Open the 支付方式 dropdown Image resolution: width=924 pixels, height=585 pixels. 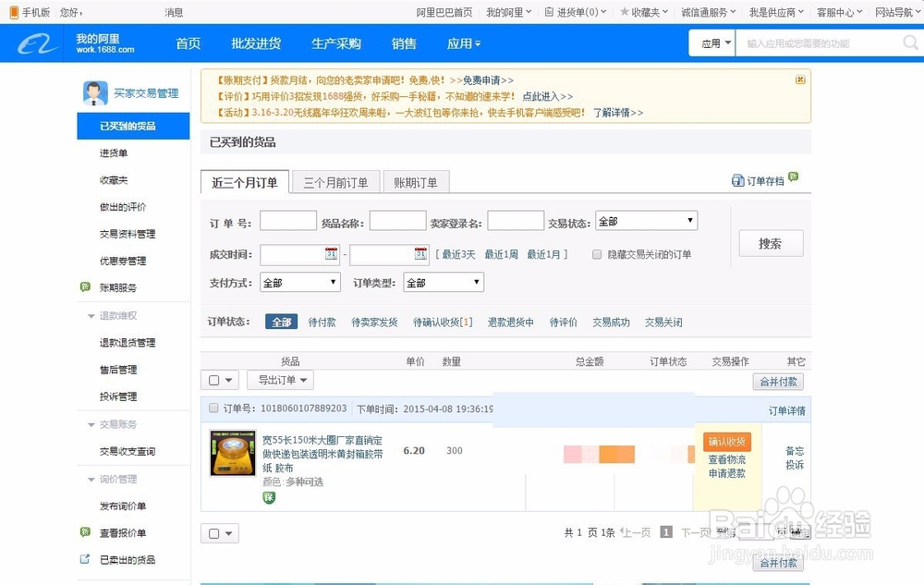point(299,283)
